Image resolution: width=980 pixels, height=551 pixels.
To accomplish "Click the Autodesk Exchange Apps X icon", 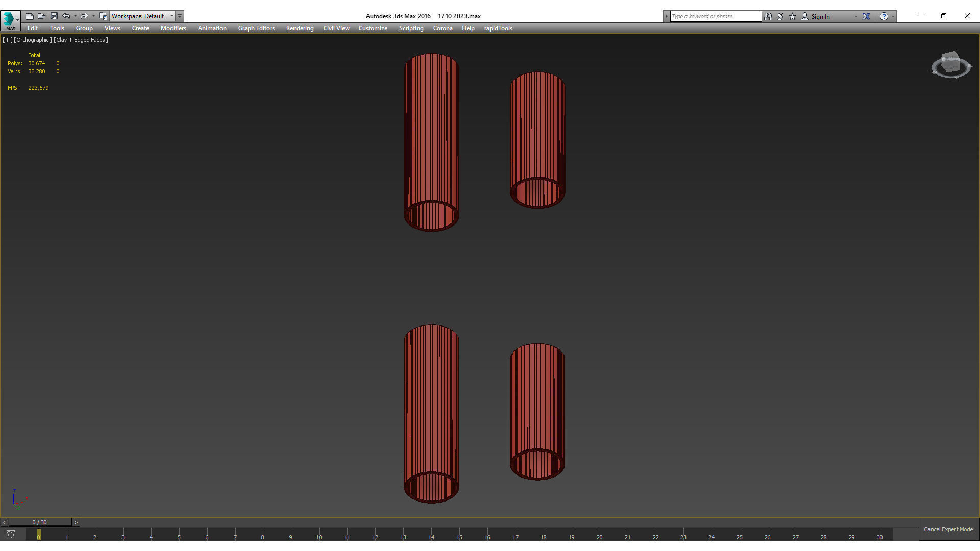I will 866,16.
